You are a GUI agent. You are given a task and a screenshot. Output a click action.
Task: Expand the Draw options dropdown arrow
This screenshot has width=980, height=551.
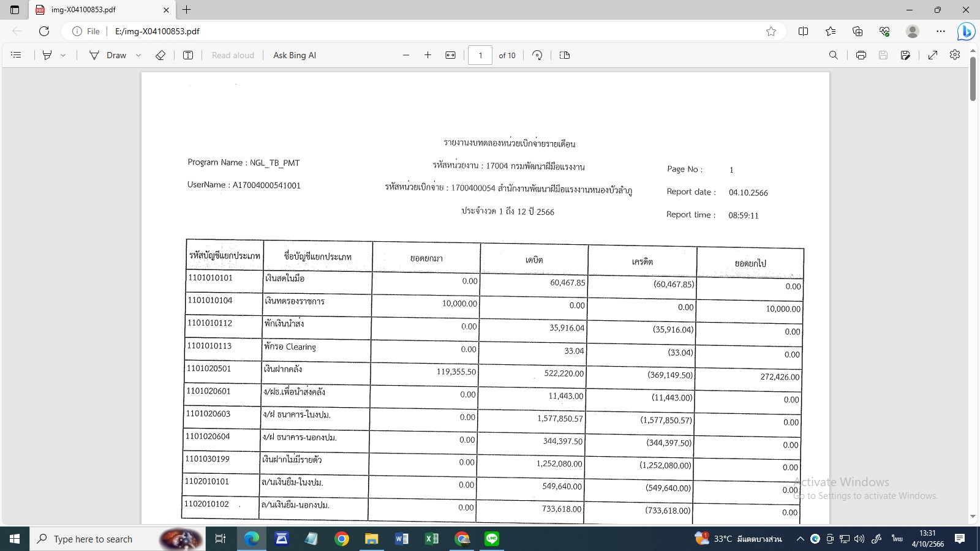tap(138, 55)
